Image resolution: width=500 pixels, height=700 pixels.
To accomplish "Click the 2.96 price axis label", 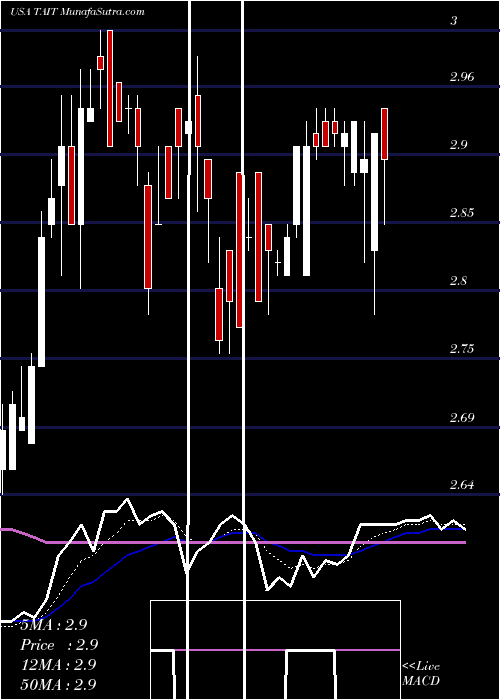I will [x=462, y=77].
